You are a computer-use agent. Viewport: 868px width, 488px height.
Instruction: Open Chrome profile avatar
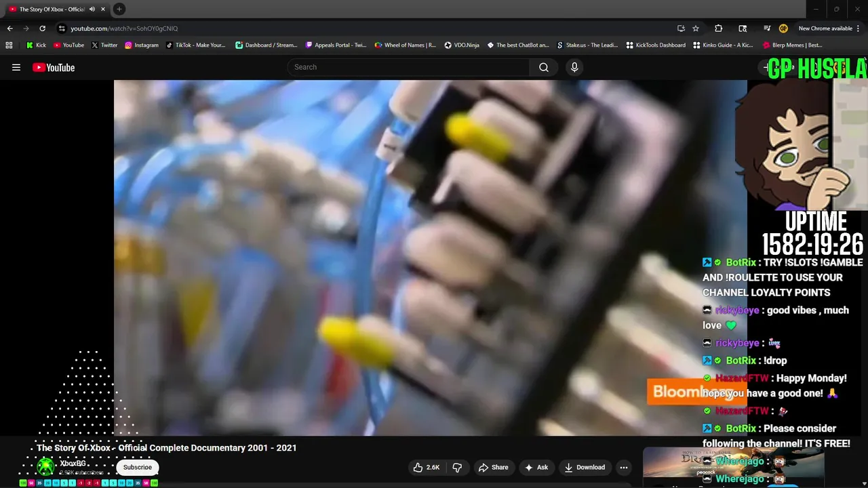pos(783,28)
